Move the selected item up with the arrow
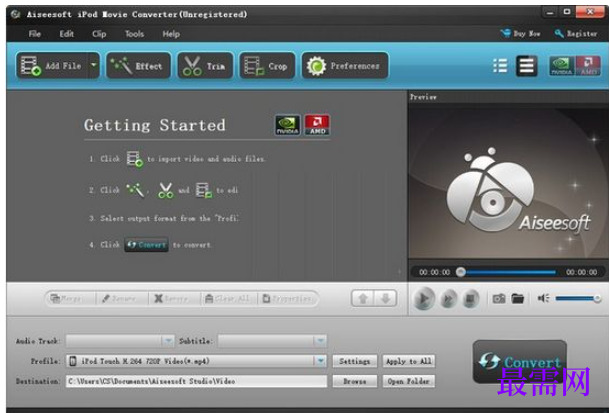This screenshot has width=609, height=413. click(363, 298)
